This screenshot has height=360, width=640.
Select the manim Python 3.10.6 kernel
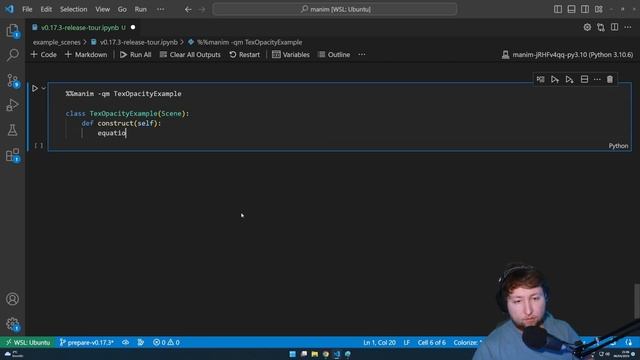[x=567, y=54]
